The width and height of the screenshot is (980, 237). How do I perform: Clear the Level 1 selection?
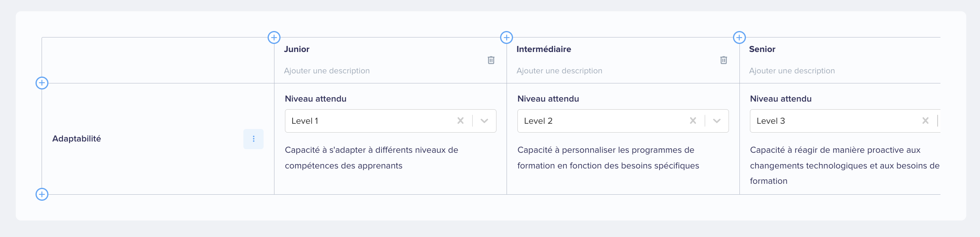[x=461, y=121]
